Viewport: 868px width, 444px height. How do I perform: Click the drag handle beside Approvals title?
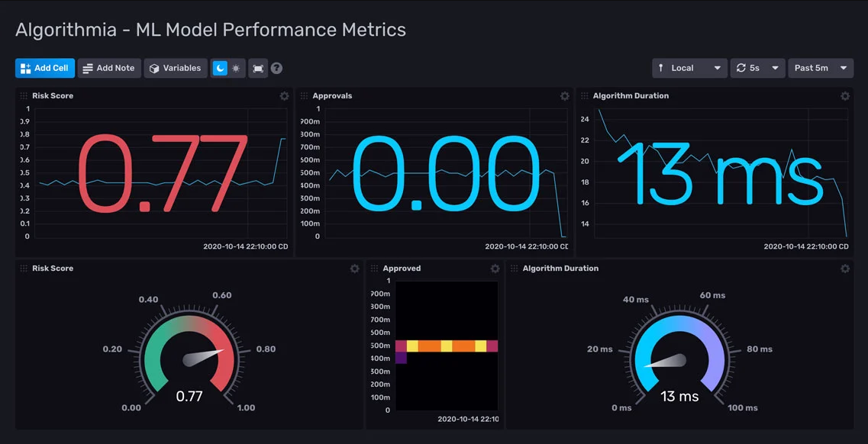305,95
